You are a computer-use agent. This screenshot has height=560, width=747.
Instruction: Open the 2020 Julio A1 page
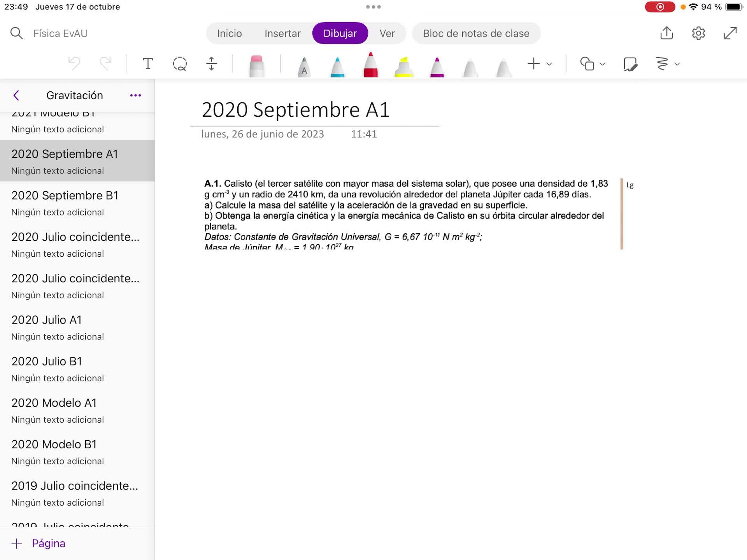click(x=77, y=327)
